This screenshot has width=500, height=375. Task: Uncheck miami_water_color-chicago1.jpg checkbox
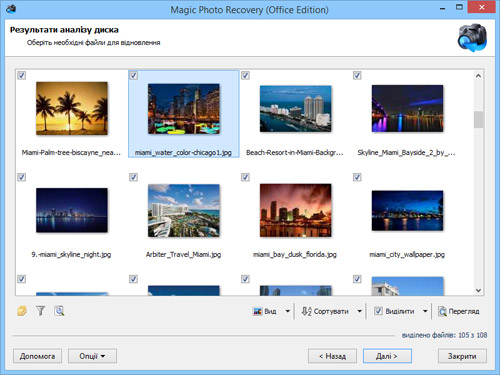[133, 75]
